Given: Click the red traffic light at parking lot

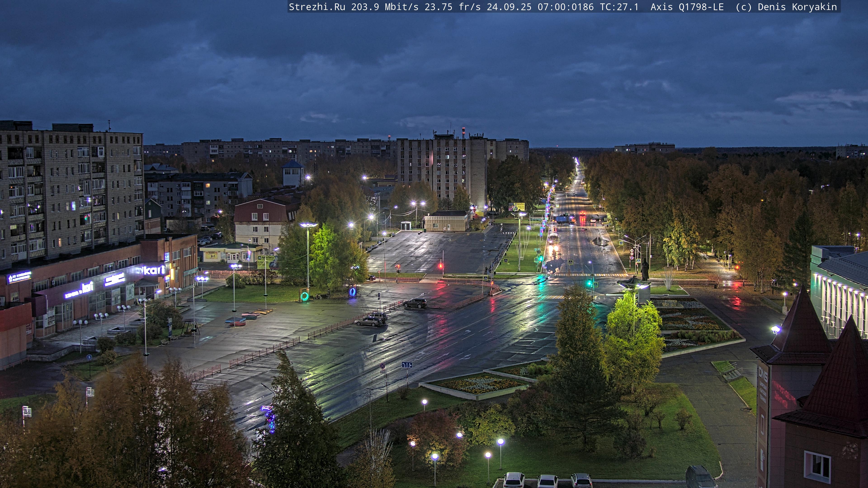Looking at the screenshot, I should click(x=441, y=266).
